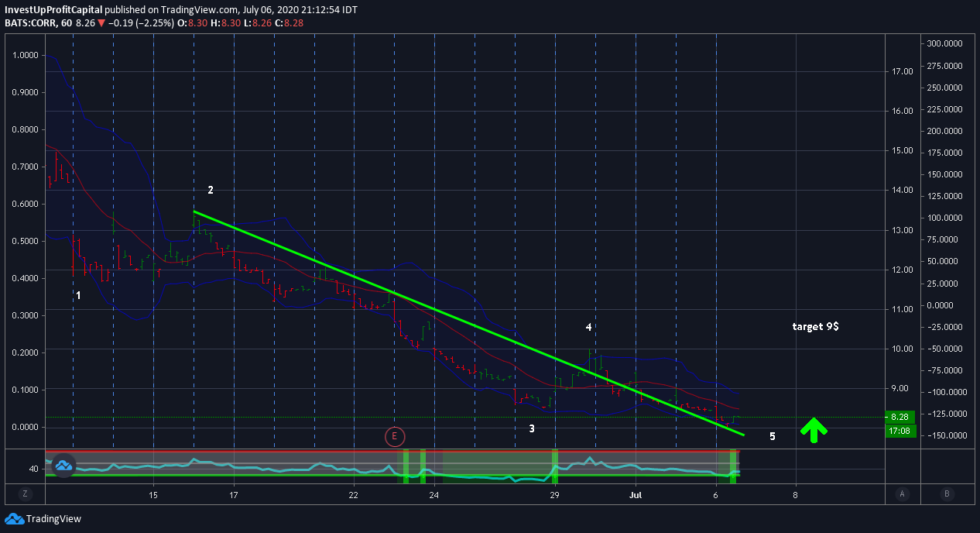
Task: Click wave label 5 at the trendline end
Action: click(773, 436)
